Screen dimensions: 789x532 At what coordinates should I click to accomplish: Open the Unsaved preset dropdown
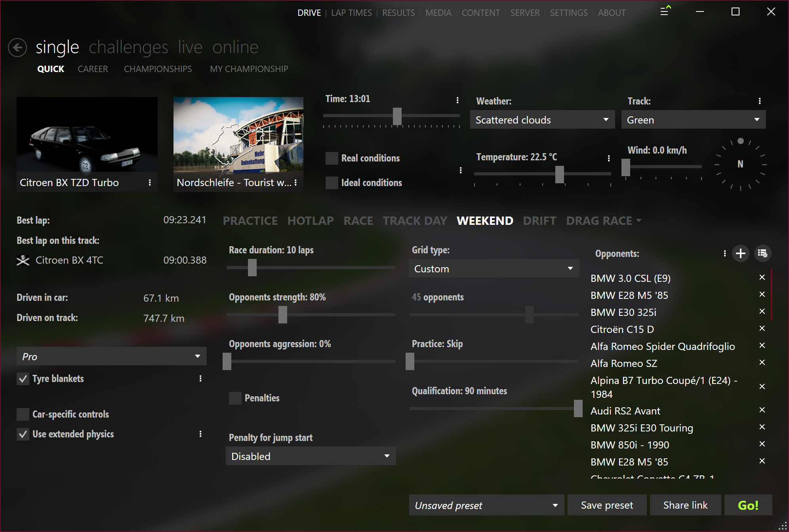click(x=487, y=505)
